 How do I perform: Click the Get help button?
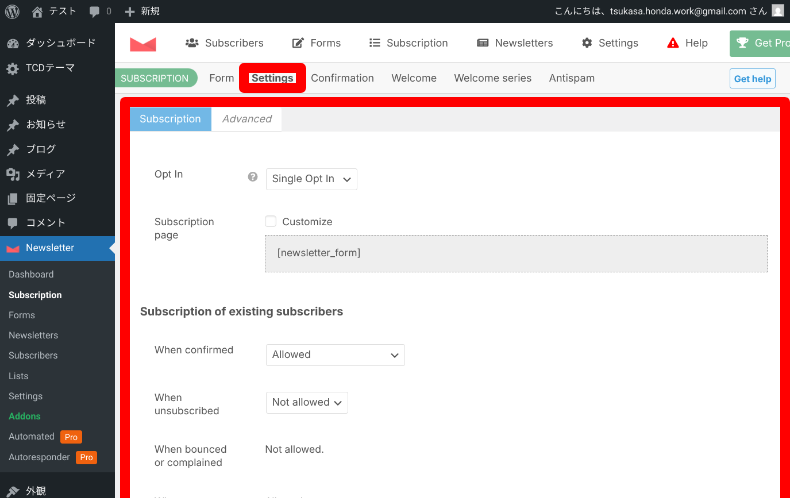coord(752,79)
